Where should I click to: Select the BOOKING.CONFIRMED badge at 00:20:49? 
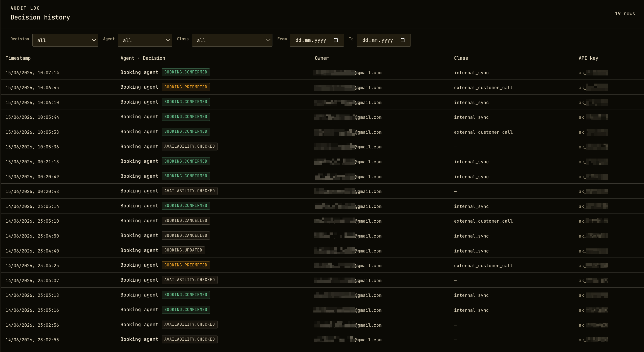(186, 176)
